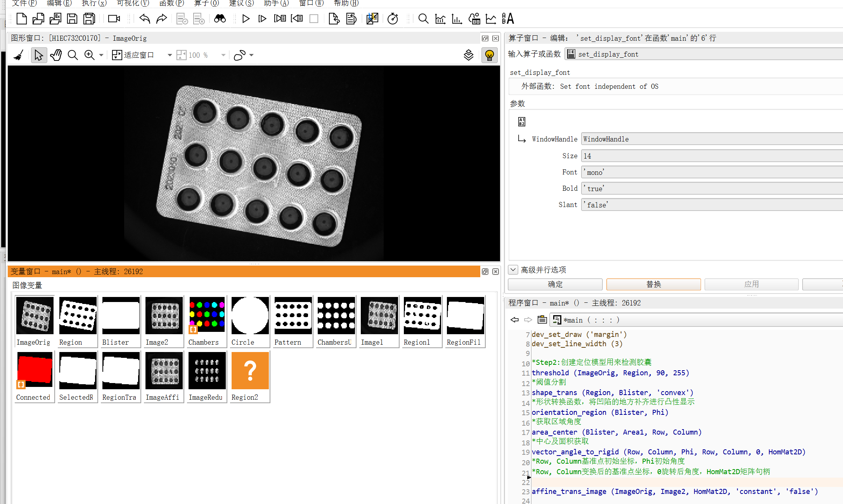Image resolution: width=843 pixels, height=504 pixels.
Task: Select the Blister variable thumbnail
Action: pyautogui.click(x=121, y=321)
